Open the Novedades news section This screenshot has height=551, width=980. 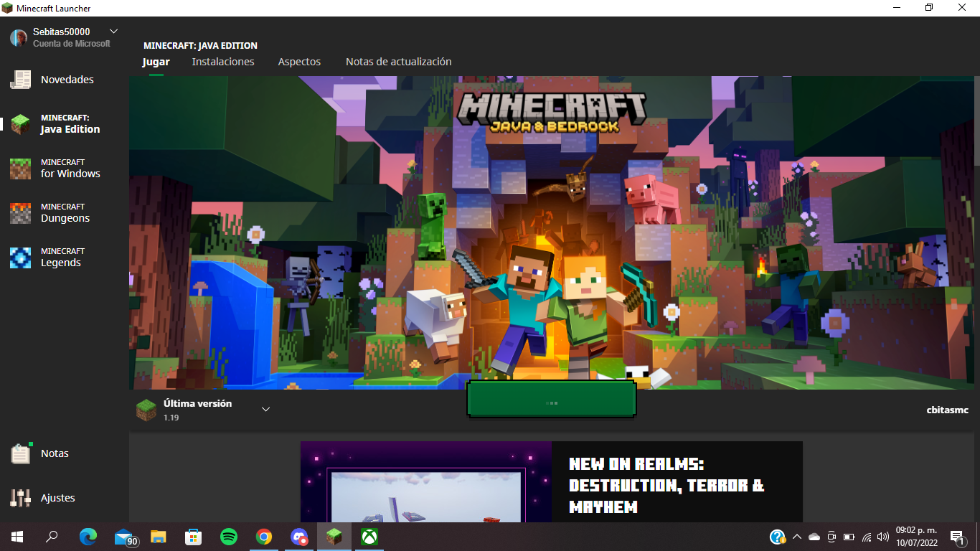66,80
